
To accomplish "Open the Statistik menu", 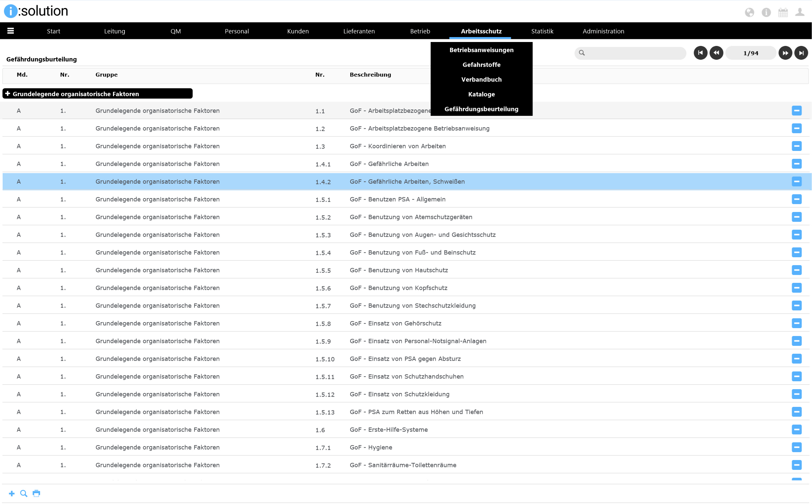I will (x=542, y=31).
